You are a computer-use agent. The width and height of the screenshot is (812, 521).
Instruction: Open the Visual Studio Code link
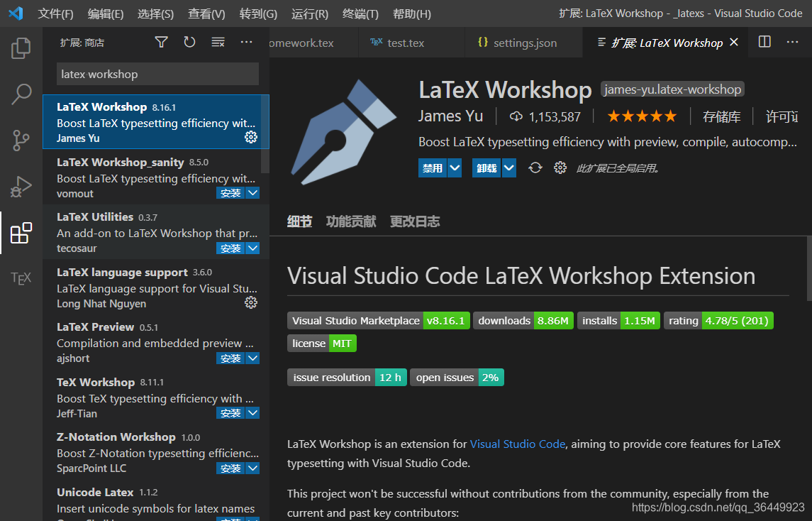[518, 443]
